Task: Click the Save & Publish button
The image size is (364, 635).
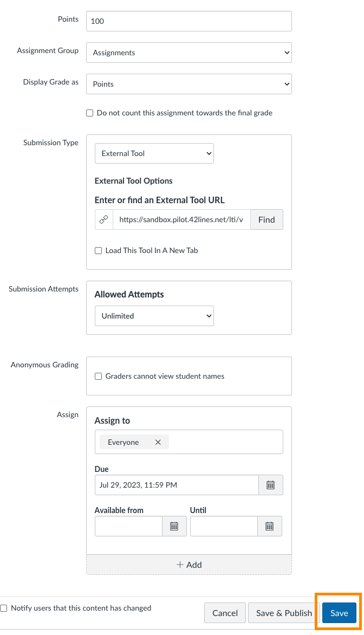Action: pos(282,613)
